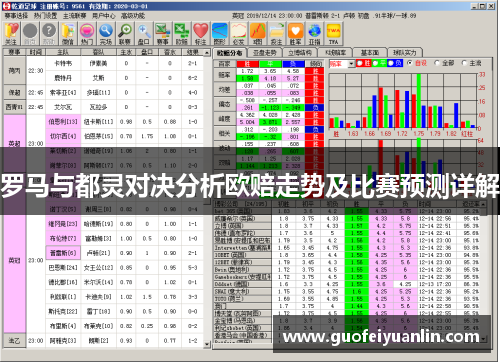
Task: Click the grey circle toolbar icon
Action: (30, 33)
